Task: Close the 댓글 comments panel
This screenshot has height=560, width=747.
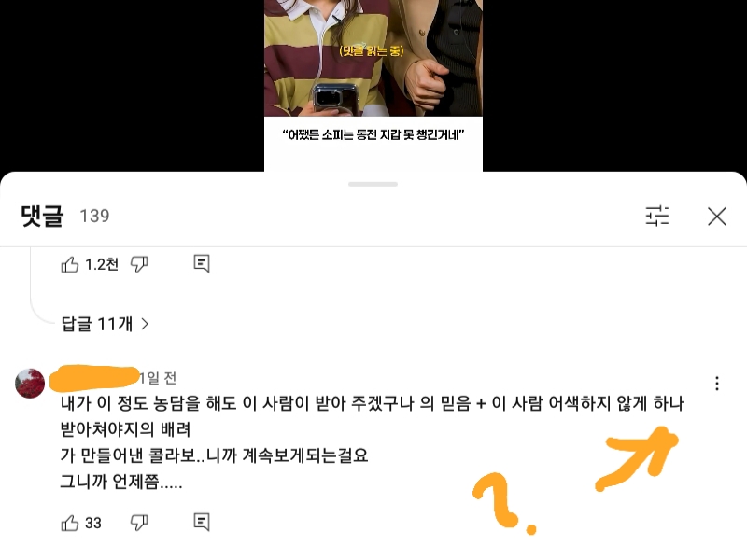Action: pyautogui.click(x=716, y=217)
